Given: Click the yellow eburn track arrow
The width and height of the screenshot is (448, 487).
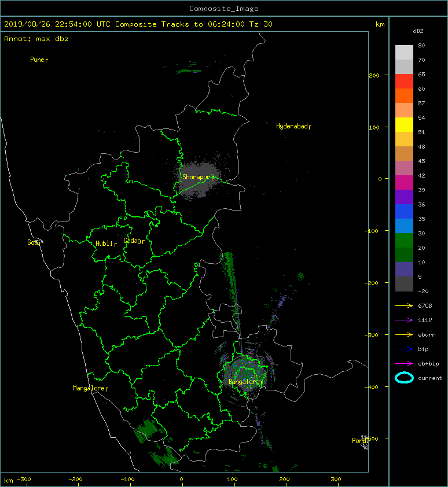Looking at the screenshot, I should tap(404, 335).
